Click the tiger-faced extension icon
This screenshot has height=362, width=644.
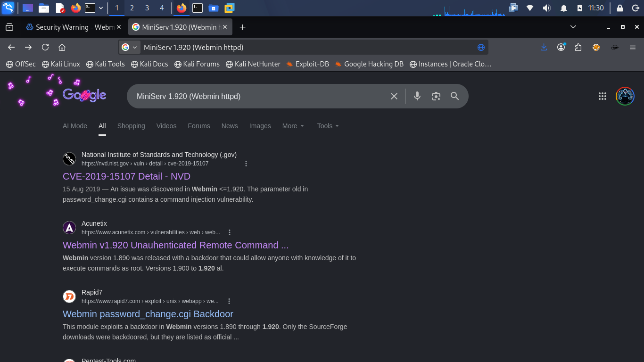[596, 47]
